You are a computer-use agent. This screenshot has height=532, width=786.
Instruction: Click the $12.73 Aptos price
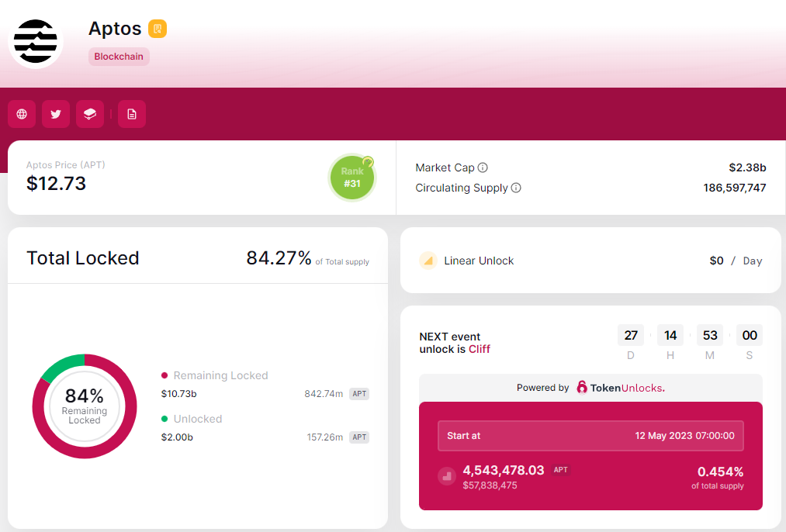(x=56, y=183)
